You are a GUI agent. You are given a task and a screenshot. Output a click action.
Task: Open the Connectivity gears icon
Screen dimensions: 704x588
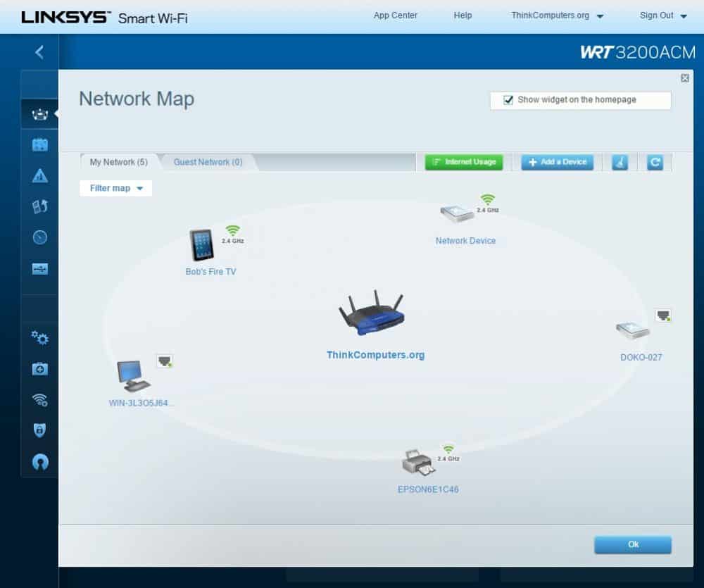(x=40, y=337)
